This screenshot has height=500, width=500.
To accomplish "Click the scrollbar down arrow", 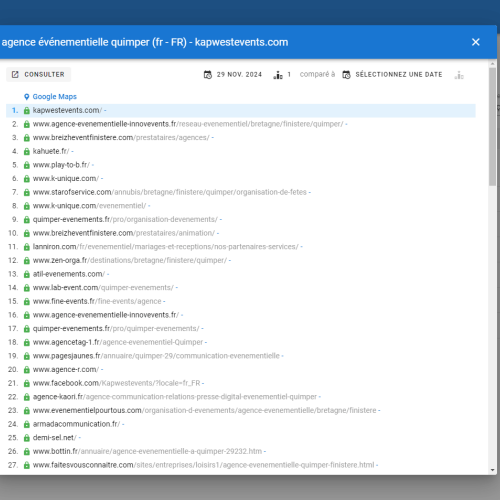I will [x=493, y=470].
